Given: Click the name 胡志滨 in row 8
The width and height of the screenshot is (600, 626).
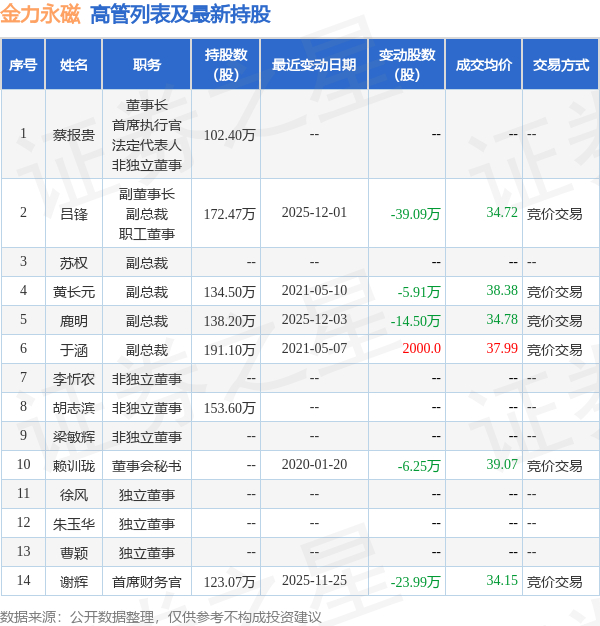Looking at the screenshot, I should 74,408.
